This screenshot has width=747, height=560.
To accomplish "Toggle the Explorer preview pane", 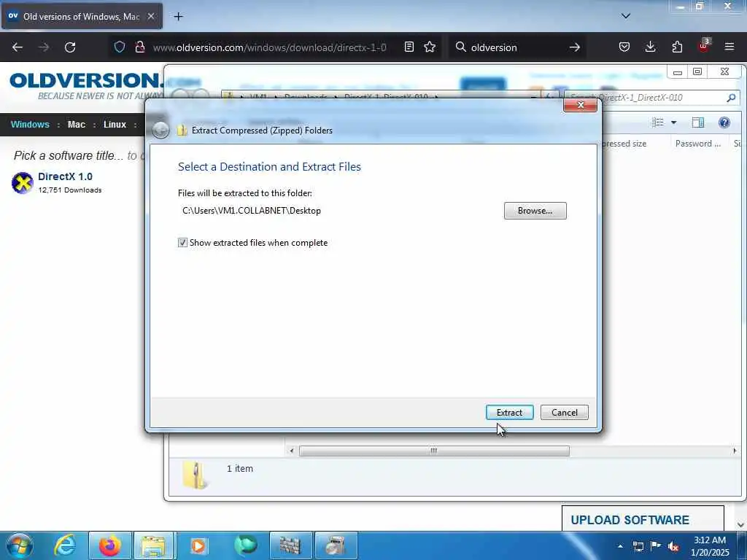I will [698, 122].
